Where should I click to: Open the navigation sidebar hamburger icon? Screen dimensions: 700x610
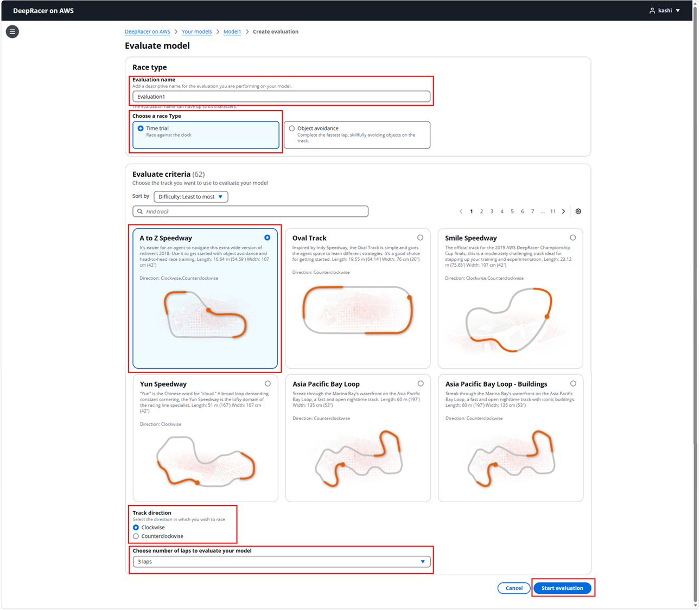point(12,31)
